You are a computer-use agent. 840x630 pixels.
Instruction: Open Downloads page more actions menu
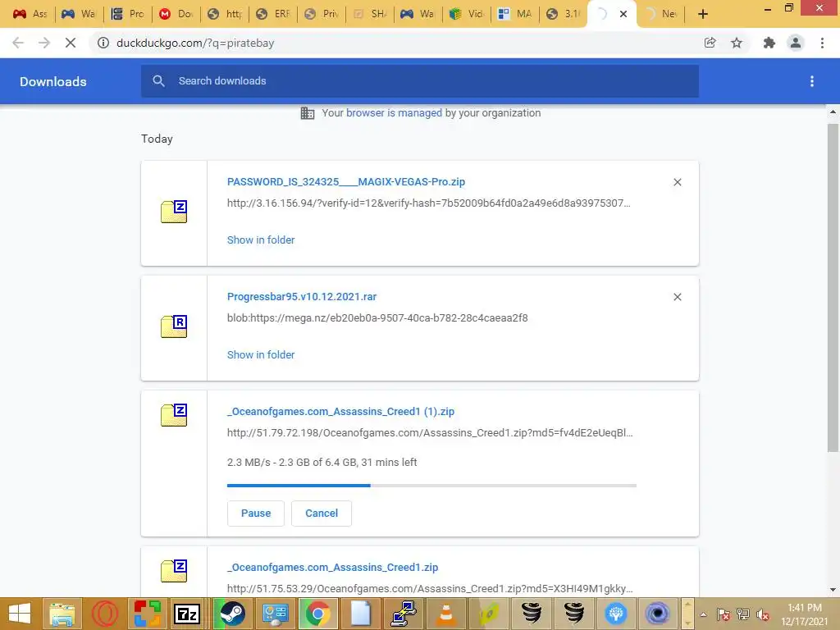[x=811, y=81]
